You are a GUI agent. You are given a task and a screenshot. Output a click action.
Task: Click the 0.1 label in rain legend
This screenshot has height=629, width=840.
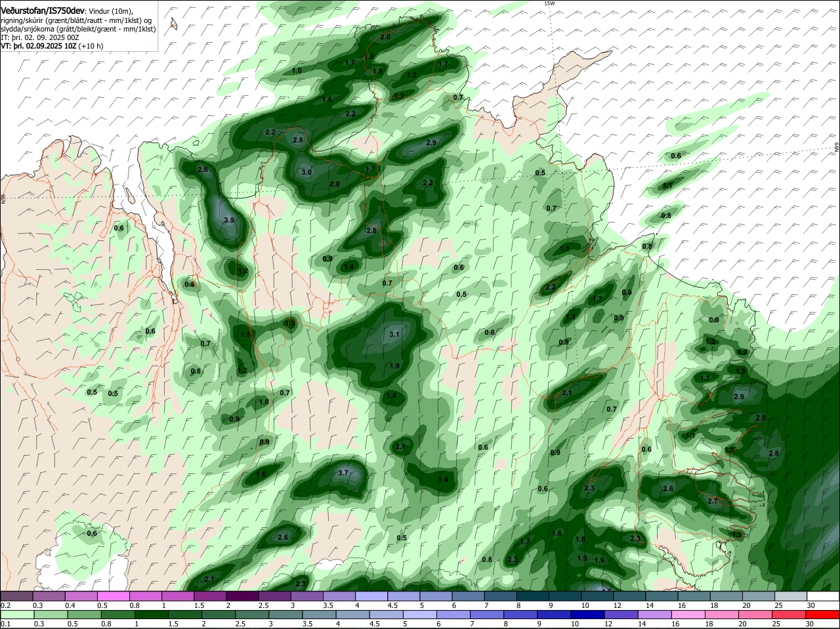6,624
